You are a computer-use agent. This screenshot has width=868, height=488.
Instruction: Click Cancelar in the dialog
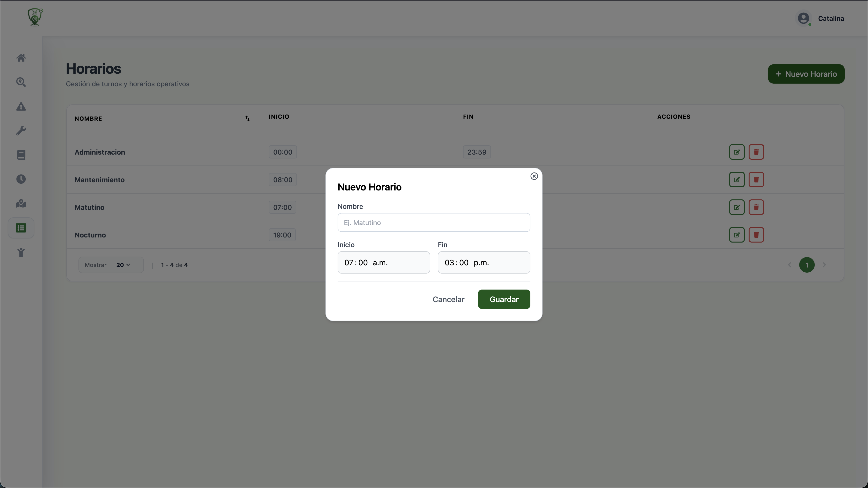click(x=448, y=299)
